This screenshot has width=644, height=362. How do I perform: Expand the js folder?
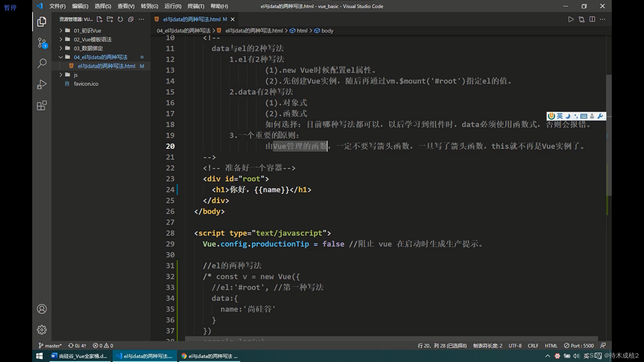(101, 75)
